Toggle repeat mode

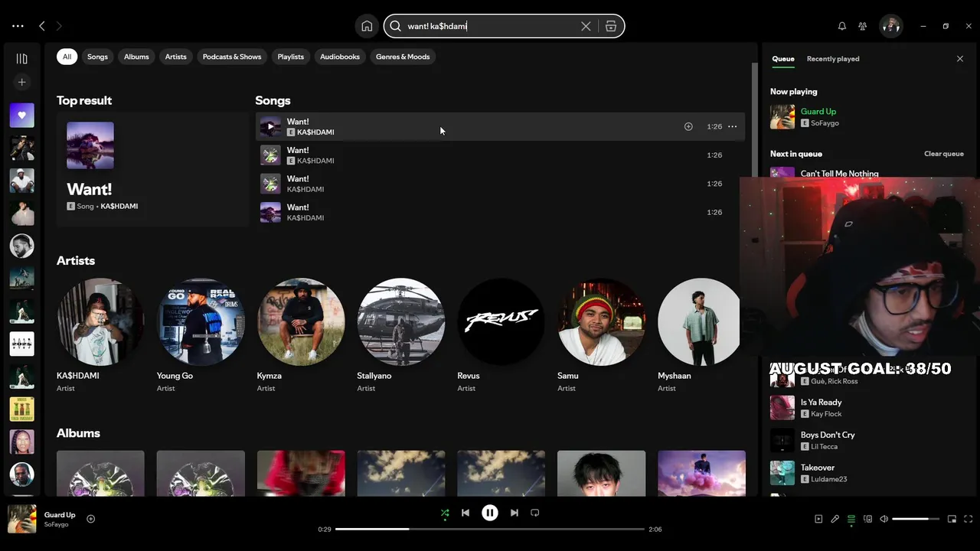[x=535, y=513]
